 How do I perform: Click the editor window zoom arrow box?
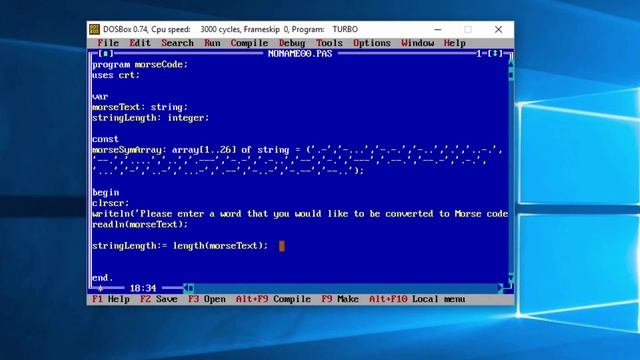[495, 53]
